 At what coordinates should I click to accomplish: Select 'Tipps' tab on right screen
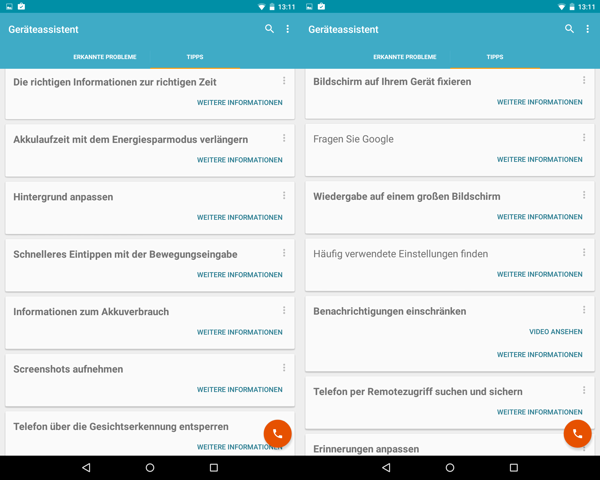[495, 57]
